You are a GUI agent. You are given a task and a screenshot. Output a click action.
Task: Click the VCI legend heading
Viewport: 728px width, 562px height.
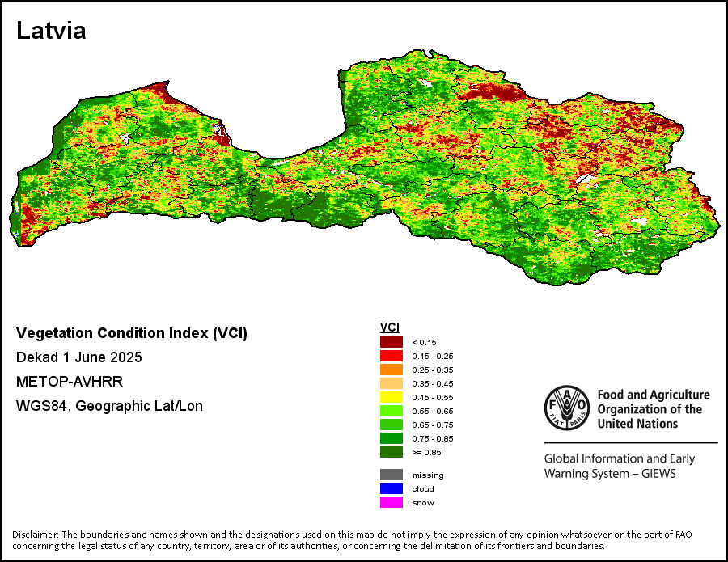click(x=390, y=327)
